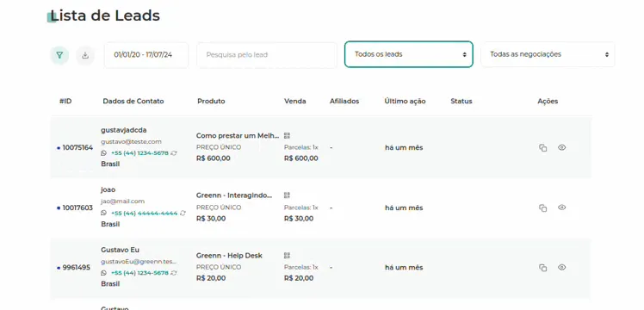Click the Produto column header
Viewport: 644px width, 310px height.
(x=211, y=101)
